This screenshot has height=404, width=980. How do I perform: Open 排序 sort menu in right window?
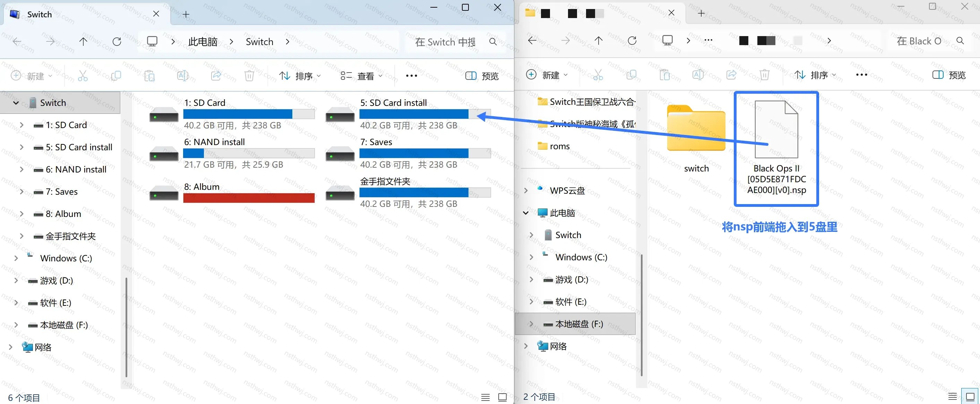click(815, 75)
